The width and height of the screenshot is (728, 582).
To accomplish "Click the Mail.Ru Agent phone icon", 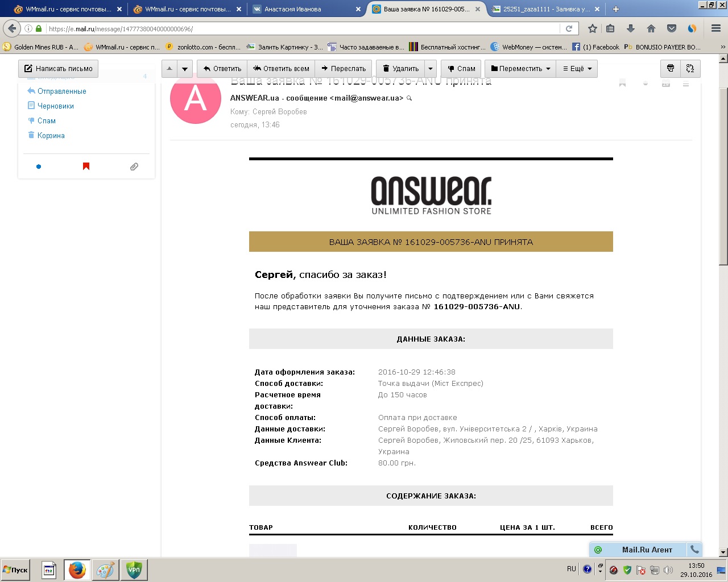I will pos(694,550).
